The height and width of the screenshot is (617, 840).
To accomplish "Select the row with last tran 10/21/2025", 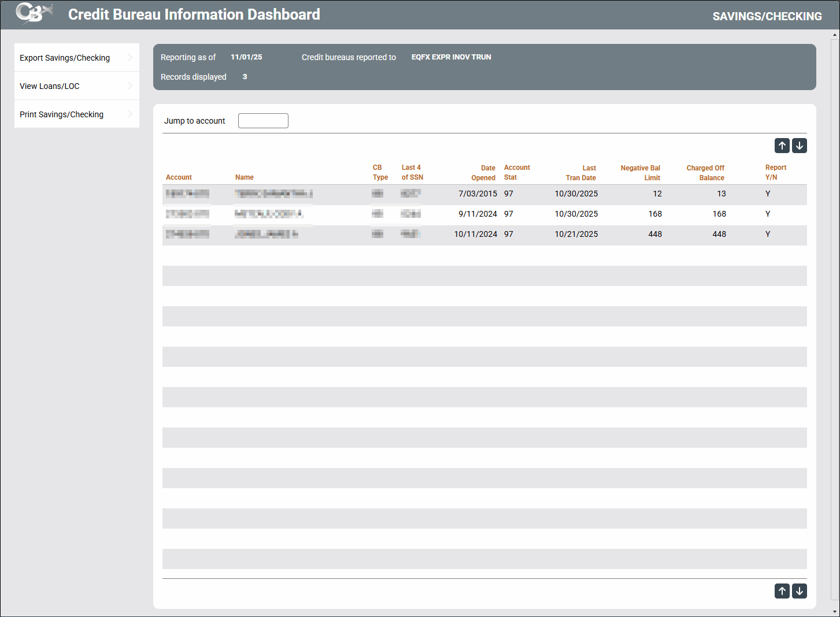I will click(576, 235).
